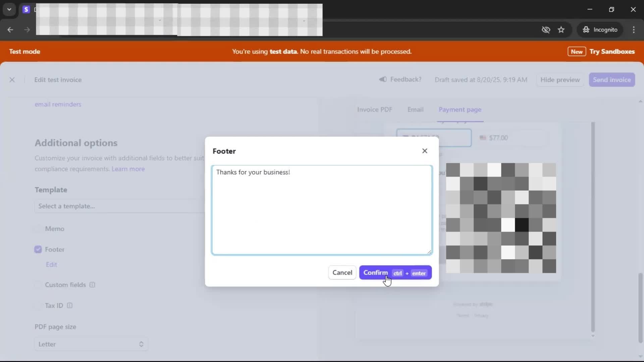Open the tab search dropdown arrow
This screenshot has width=644, height=362.
9,9
